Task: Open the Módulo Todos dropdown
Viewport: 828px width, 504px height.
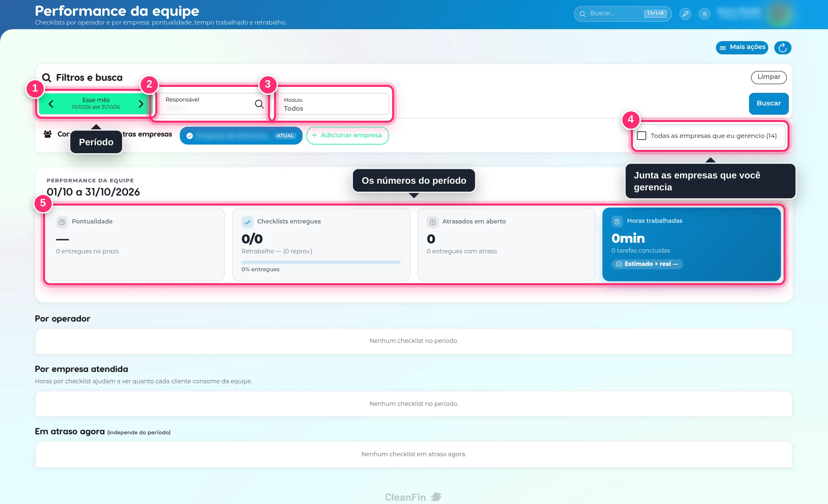Action: pyautogui.click(x=332, y=104)
